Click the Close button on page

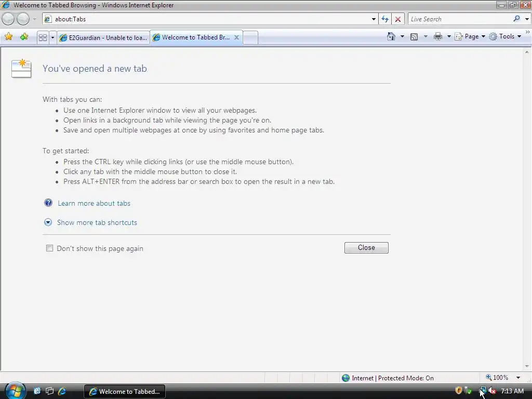[x=366, y=248]
